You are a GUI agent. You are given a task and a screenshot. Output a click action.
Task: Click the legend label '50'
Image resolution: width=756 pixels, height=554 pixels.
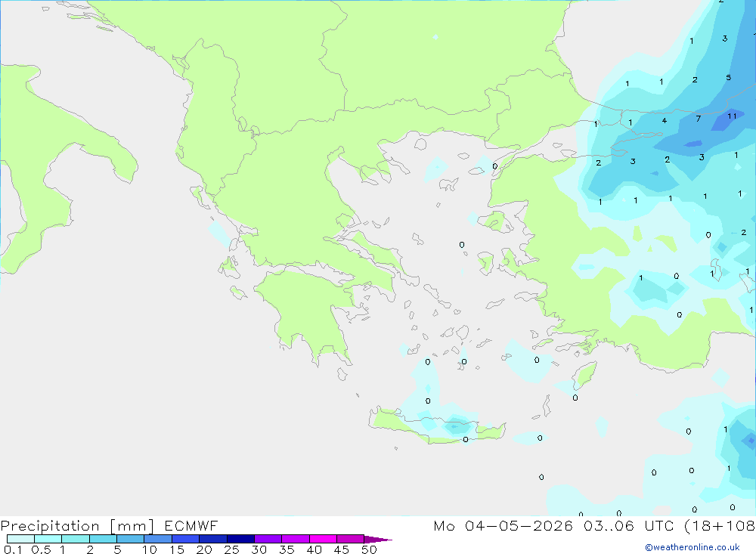[x=369, y=549]
